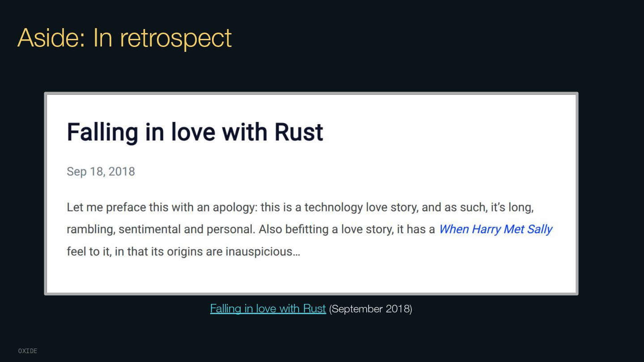Click the OXIDE footer label

pos(28,351)
